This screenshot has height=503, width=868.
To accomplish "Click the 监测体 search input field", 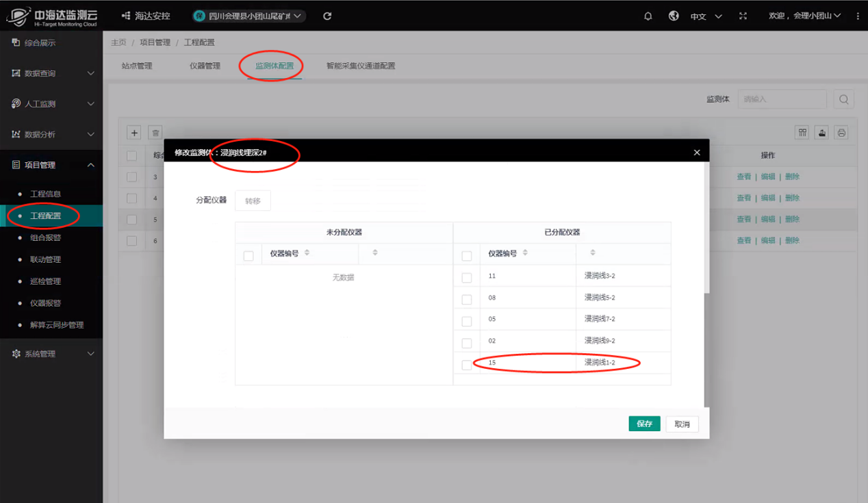I will point(782,99).
